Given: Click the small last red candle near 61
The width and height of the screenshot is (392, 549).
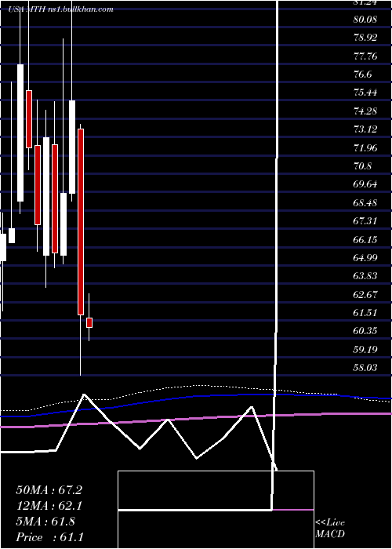Looking at the screenshot, I should pos(89,323).
